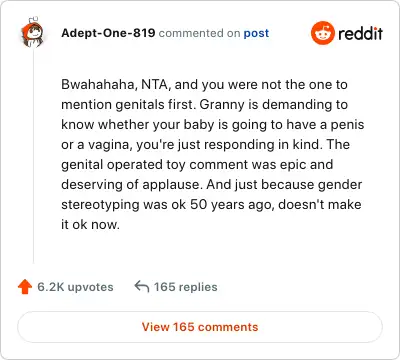Click the word "Bwahahaha" in the comment
The image size is (400, 360).
click(x=99, y=84)
